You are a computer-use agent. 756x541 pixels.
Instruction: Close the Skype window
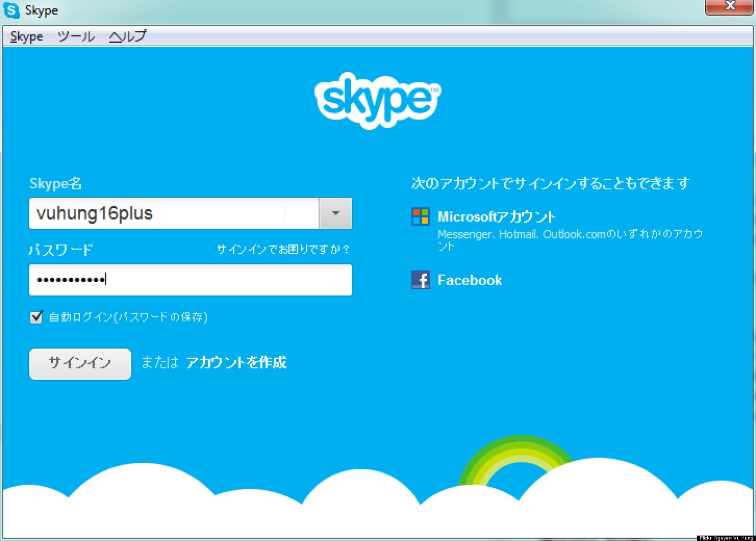tap(729, 7)
